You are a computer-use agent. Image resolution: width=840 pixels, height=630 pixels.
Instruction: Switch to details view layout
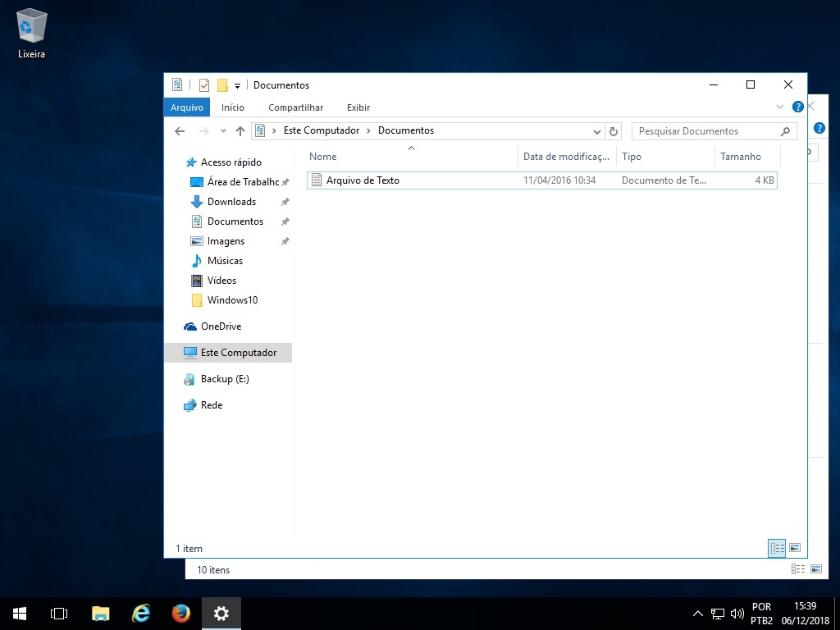point(776,548)
